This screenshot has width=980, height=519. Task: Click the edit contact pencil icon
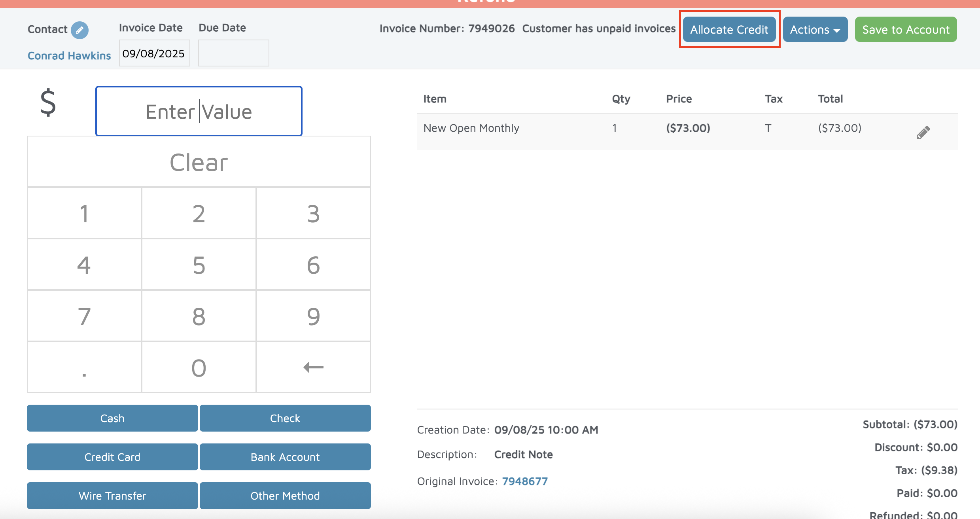(79, 30)
